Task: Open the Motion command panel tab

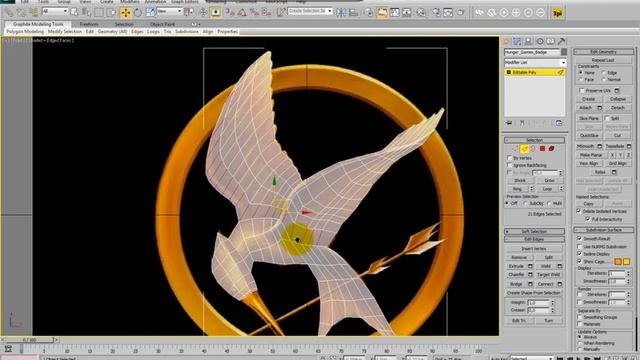Action: point(540,41)
